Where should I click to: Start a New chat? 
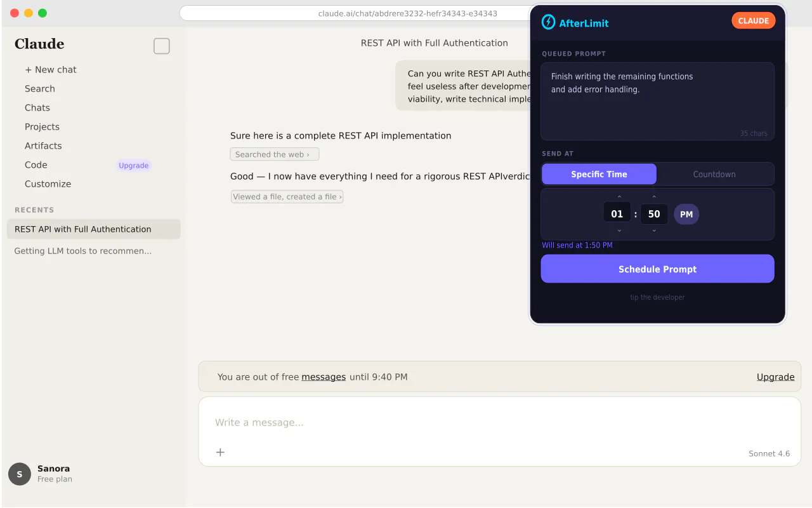pos(51,70)
